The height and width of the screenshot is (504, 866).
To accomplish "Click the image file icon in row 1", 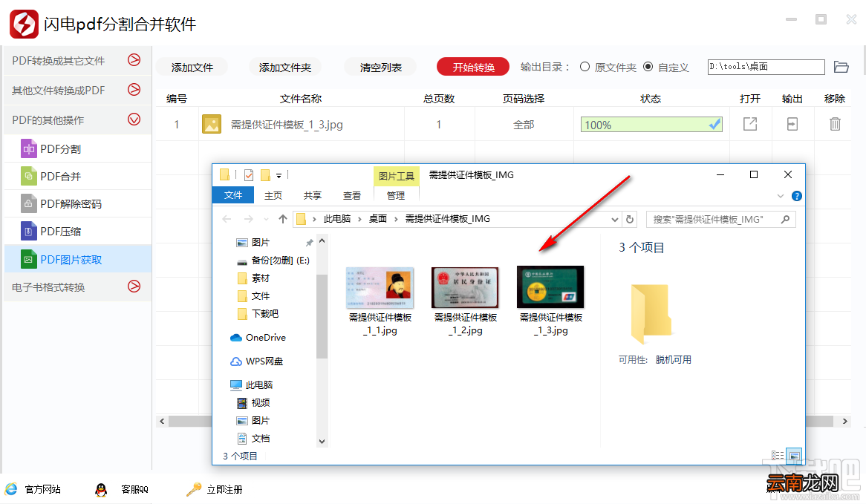I will tap(212, 124).
